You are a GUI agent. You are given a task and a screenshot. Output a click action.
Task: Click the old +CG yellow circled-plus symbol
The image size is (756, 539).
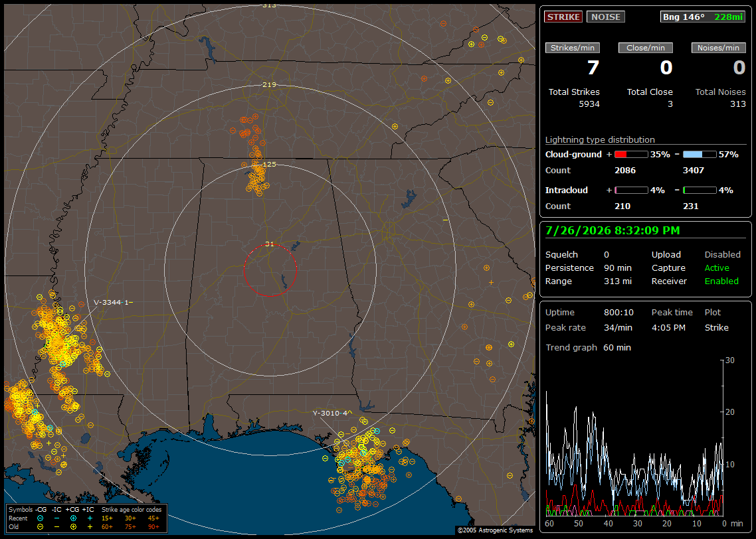pos(73,527)
